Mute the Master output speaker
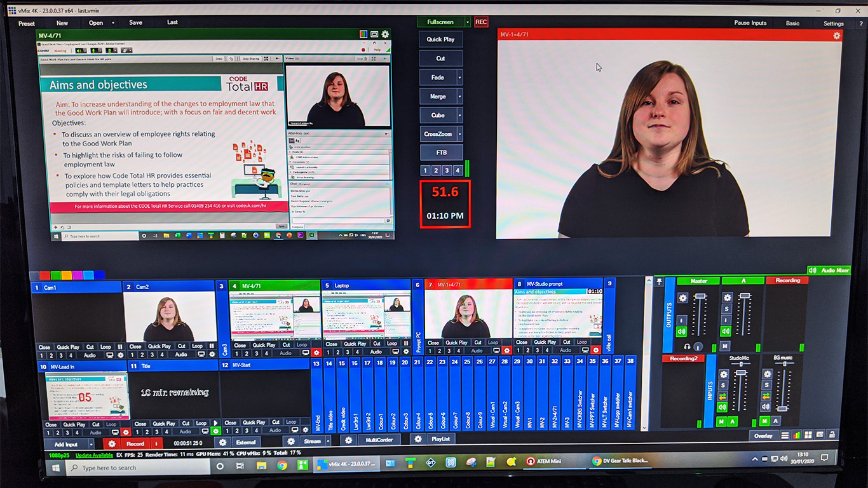This screenshot has width=868, height=488. pos(682,332)
